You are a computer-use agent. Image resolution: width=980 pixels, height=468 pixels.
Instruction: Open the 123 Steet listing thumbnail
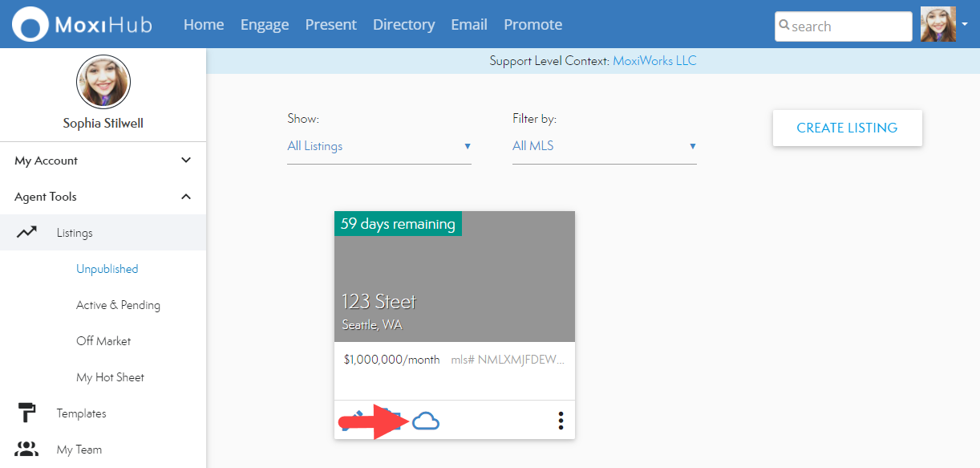tap(454, 277)
